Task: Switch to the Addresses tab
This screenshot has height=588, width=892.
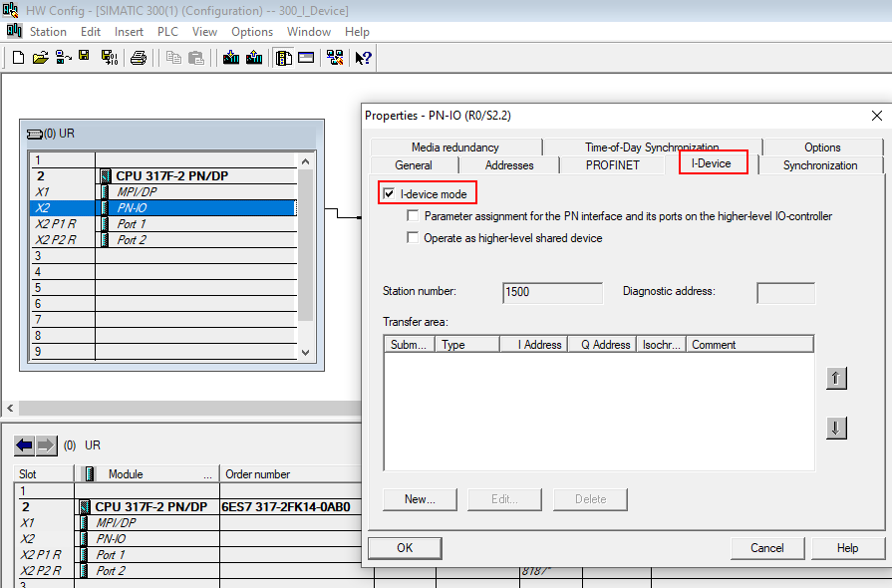Action: (509, 165)
